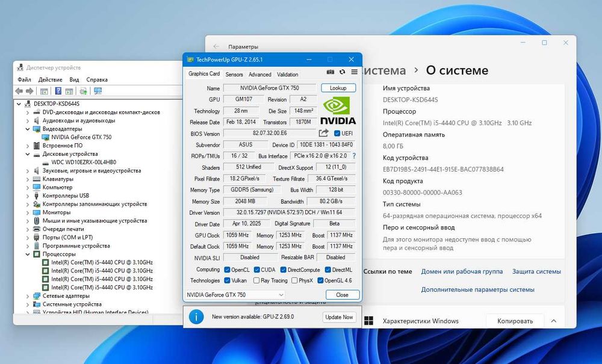Toggle the DirectML checkbox
Image resolution: width=602 pixels, height=364 pixels.
tap(328, 270)
